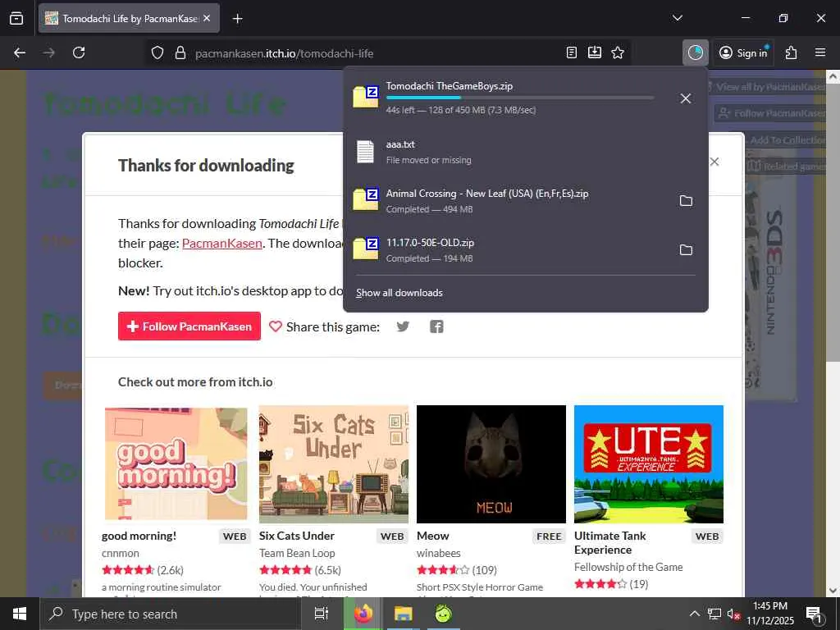Open the Firefox hamburger menu

tap(820, 52)
